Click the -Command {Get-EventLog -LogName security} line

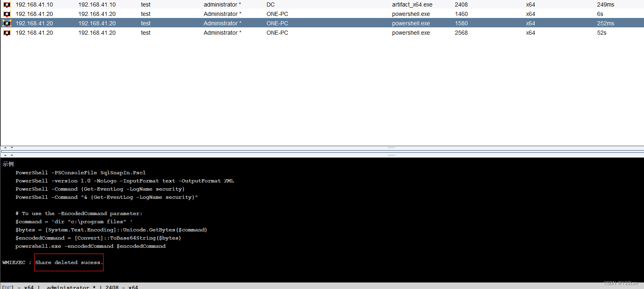coord(100,189)
